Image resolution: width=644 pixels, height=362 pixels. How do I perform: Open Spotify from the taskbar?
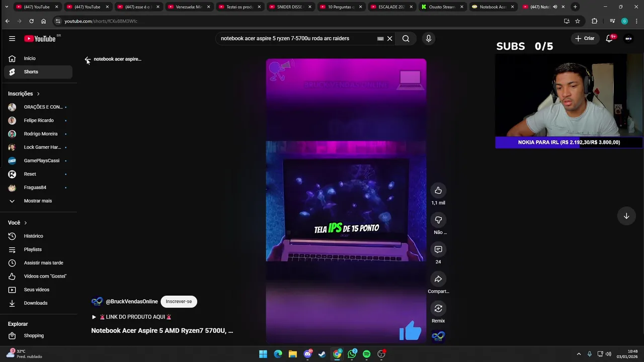point(367,354)
